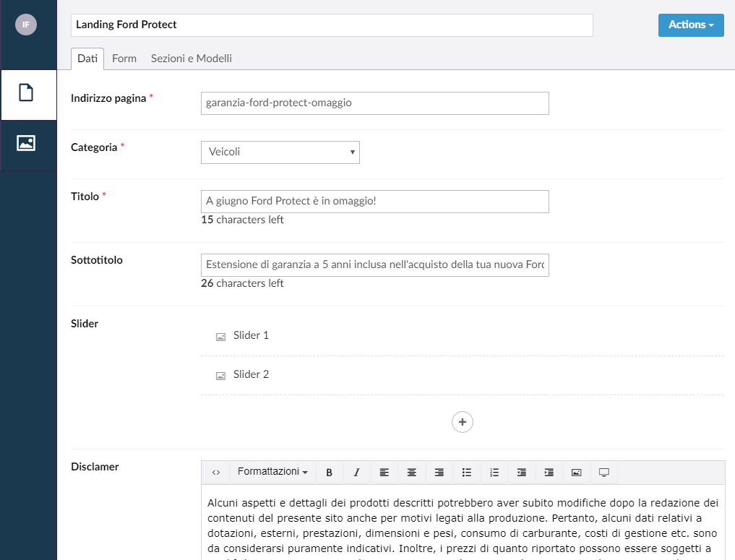Align disclaimer text to the left
Image resolution: width=735 pixels, height=560 pixels.
click(384, 473)
